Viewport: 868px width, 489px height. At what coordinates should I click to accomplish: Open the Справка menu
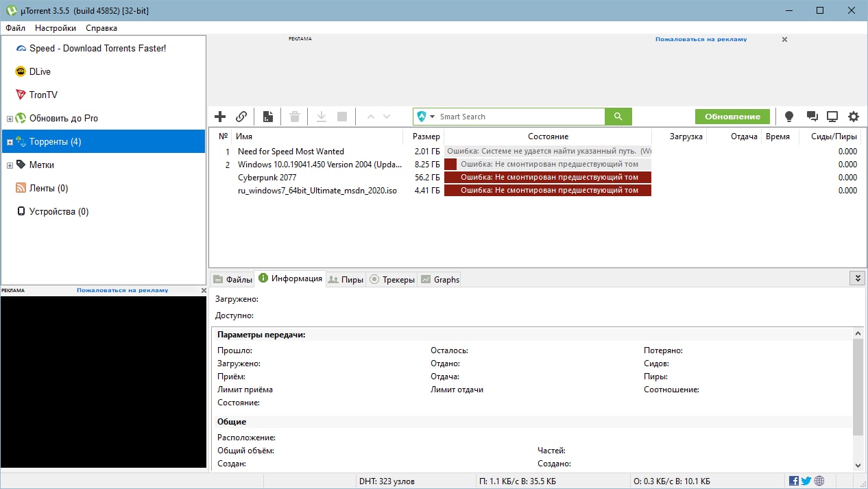[101, 28]
